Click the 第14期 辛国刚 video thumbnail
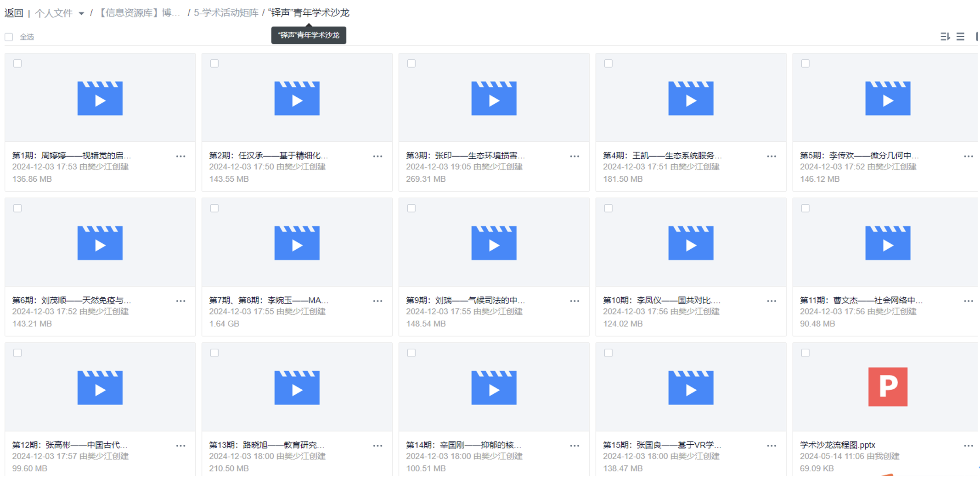The height and width of the screenshot is (481, 980). (494, 387)
